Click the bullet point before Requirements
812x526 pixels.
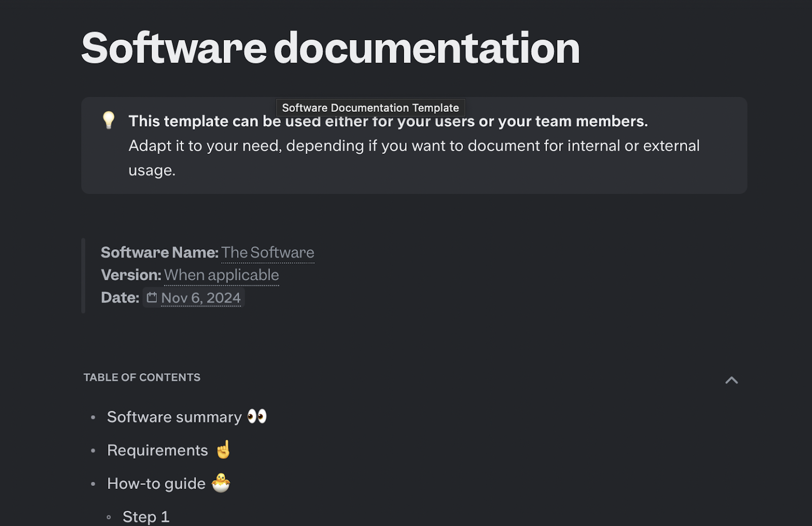tap(93, 450)
